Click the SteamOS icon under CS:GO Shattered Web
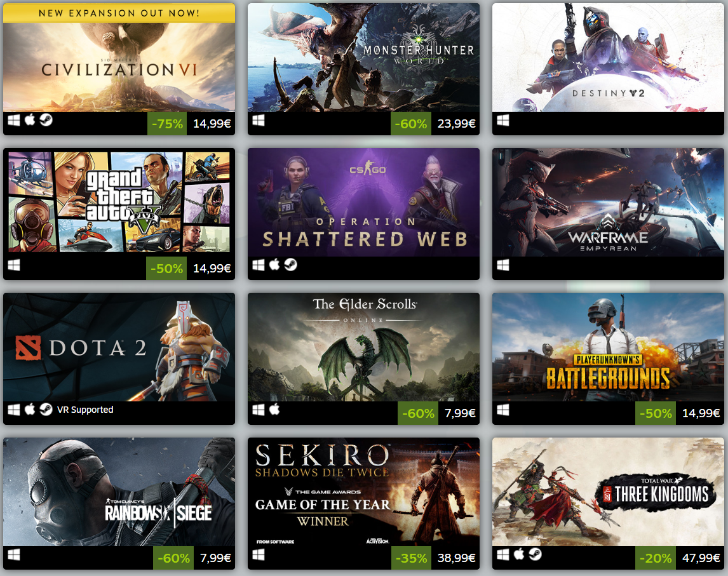728x576 pixels. [291, 265]
